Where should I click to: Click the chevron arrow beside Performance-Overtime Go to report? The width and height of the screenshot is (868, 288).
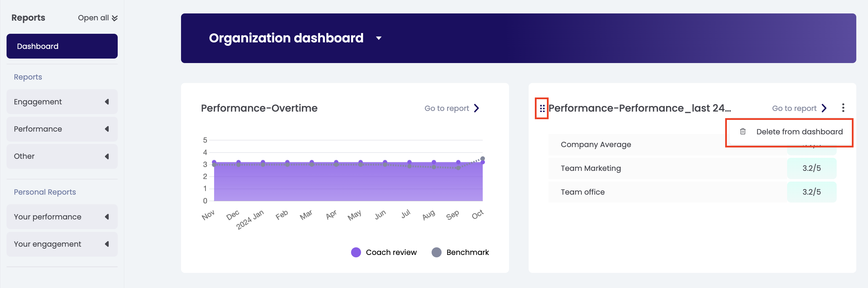tap(477, 108)
